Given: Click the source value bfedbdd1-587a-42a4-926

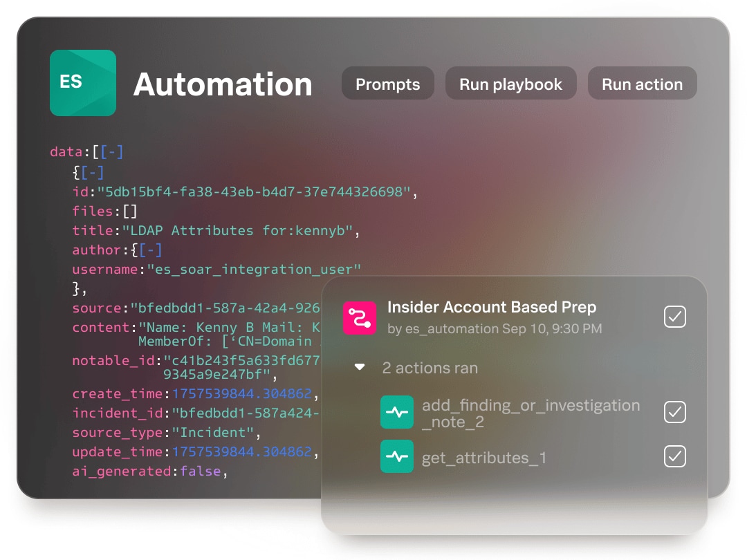Looking at the screenshot, I should [225, 308].
